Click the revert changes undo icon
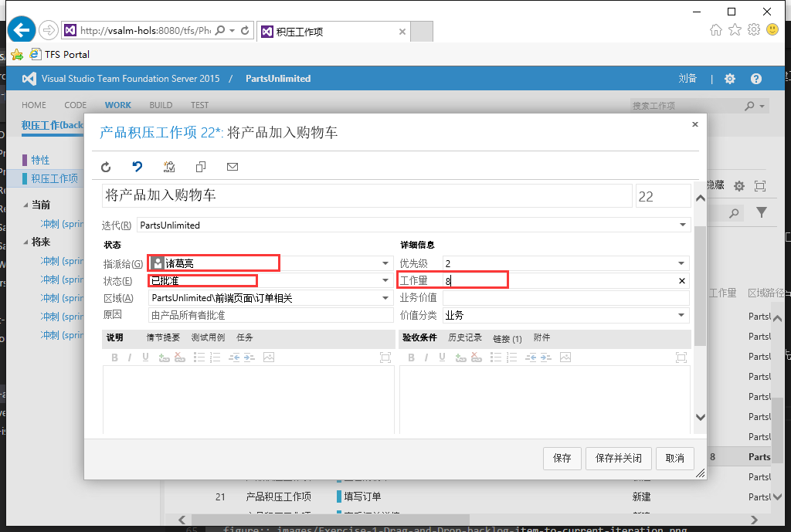The width and height of the screenshot is (791, 532). point(137,167)
